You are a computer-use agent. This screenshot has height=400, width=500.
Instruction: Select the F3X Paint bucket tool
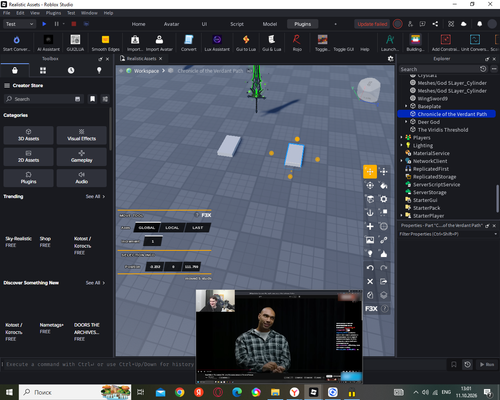[384, 185]
